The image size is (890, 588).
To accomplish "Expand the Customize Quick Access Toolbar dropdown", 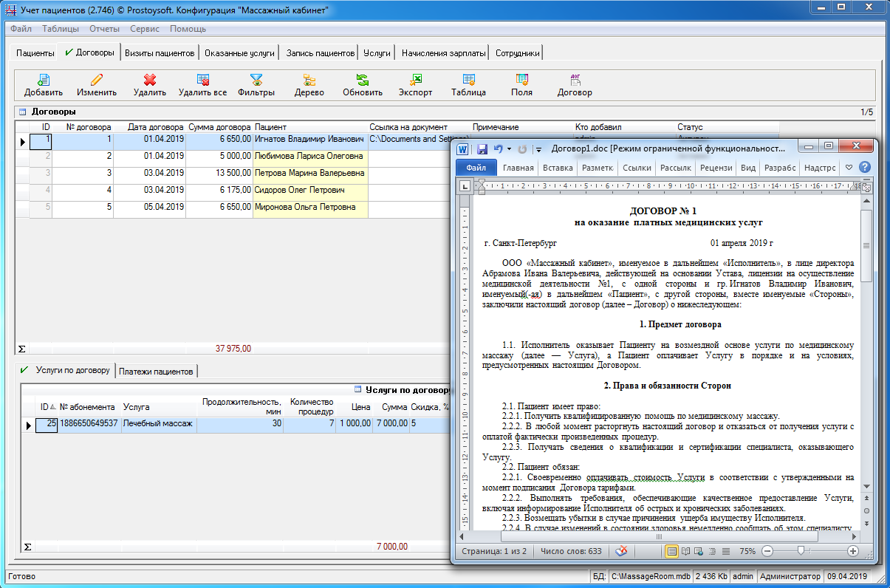I will coord(539,148).
